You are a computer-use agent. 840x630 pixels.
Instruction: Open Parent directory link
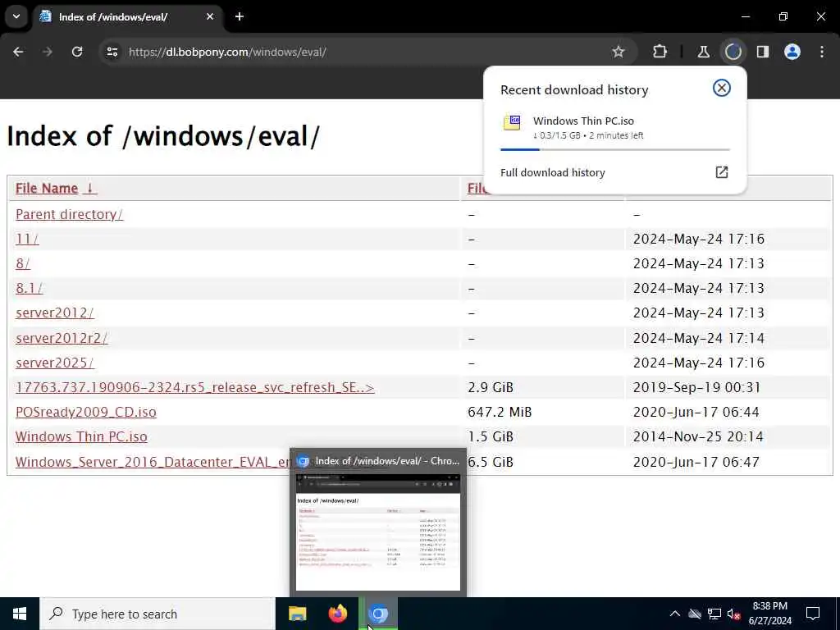pyautogui.click(x=69, y=214)
